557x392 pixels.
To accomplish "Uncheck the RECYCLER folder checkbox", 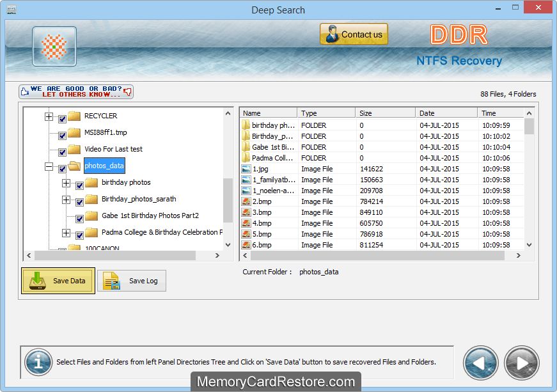I will coord(62,119).
